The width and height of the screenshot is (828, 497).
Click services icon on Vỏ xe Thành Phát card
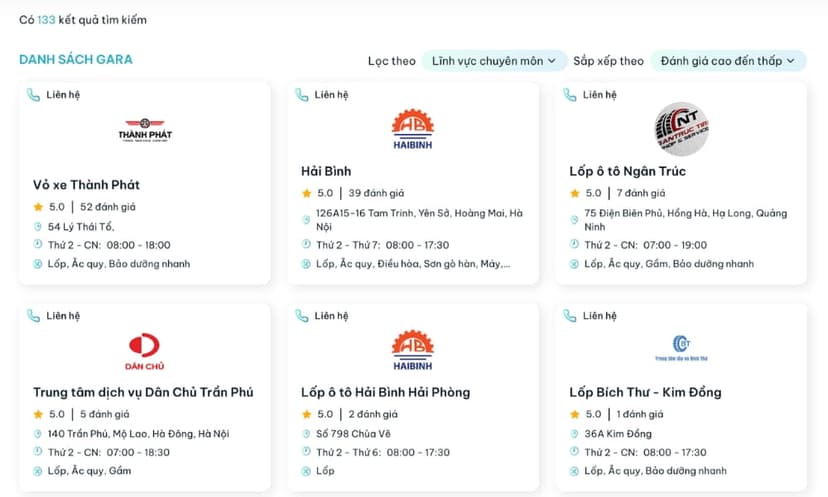pyautogui.click(x=37, y=264)
